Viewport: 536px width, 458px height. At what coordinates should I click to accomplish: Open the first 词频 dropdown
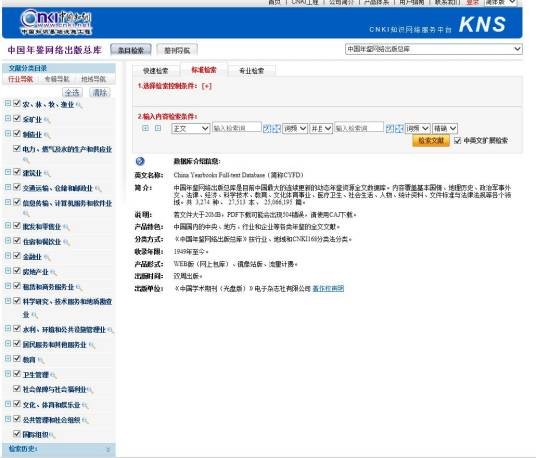pos(295,129)
